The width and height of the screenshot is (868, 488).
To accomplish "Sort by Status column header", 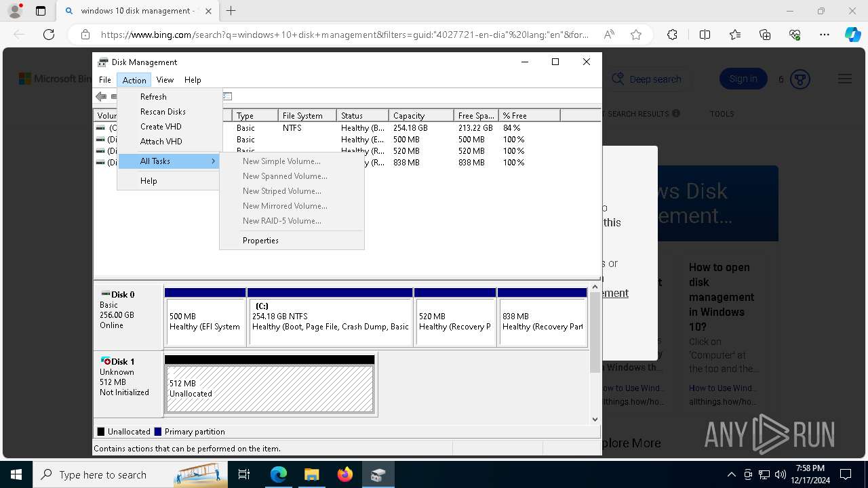I will coord(363,116).
